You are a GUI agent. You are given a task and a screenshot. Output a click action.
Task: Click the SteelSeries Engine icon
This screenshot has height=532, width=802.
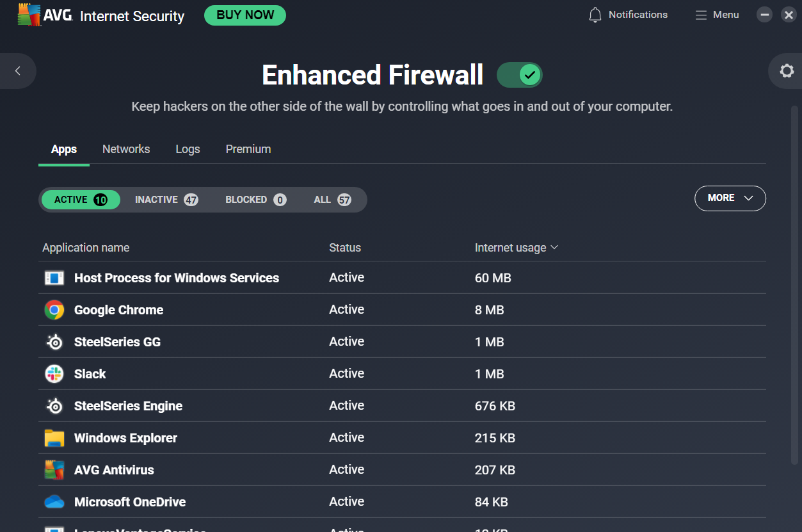pyautogui.click(x=54, y=406)
